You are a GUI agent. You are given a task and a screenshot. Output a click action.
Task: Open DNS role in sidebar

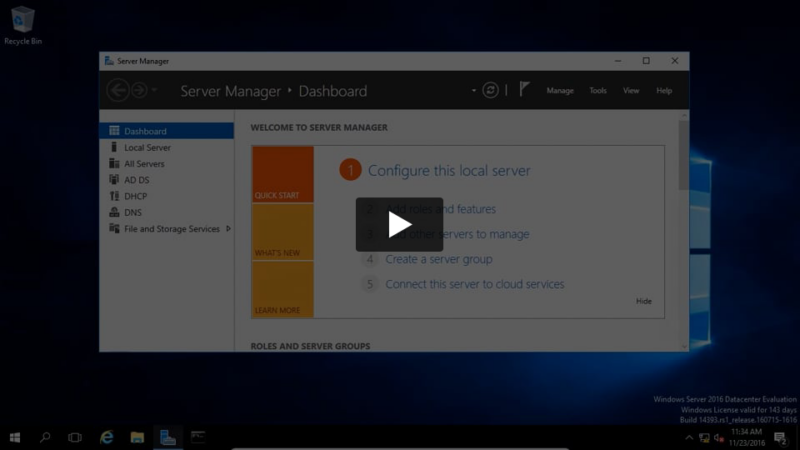click(x=132, y=212)
